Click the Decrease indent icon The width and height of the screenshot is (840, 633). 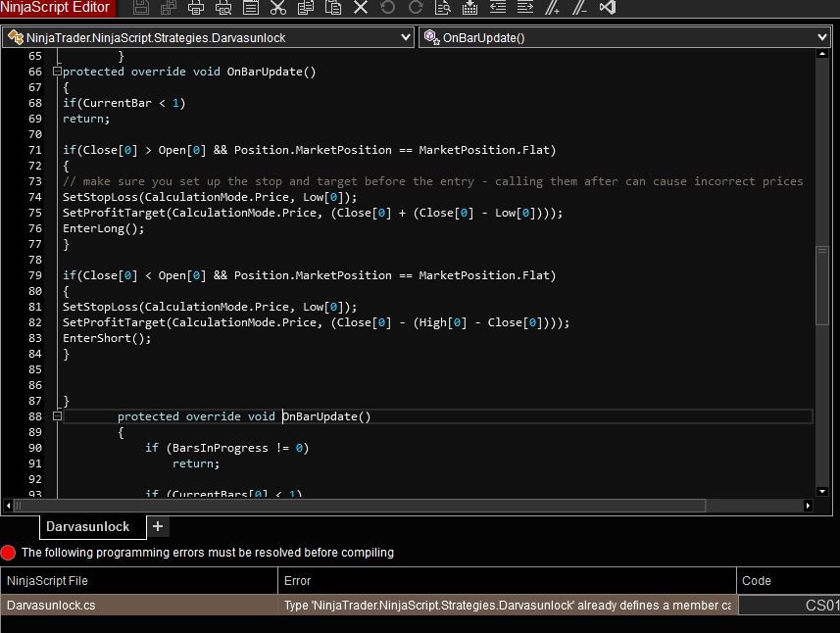(497, 8)
